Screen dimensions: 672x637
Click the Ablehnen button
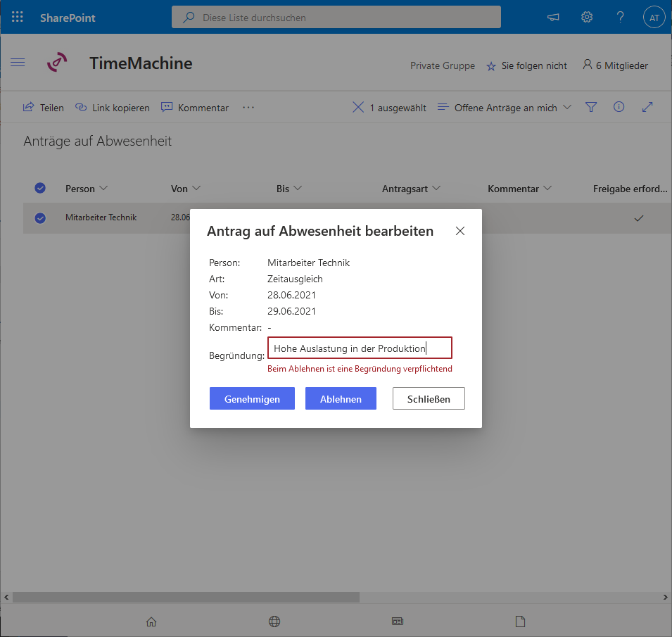pos(341,398)
